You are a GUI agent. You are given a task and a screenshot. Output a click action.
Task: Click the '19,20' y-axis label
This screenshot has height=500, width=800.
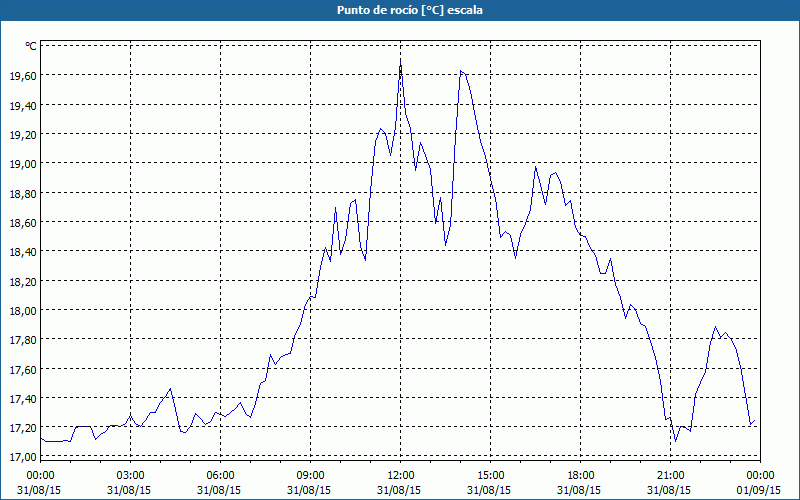point(23,135)
